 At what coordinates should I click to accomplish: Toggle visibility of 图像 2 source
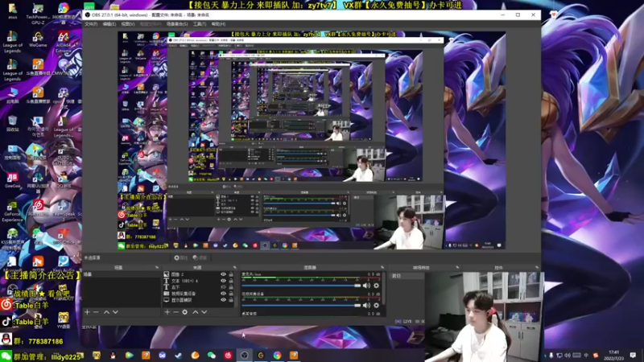point(223,274)
